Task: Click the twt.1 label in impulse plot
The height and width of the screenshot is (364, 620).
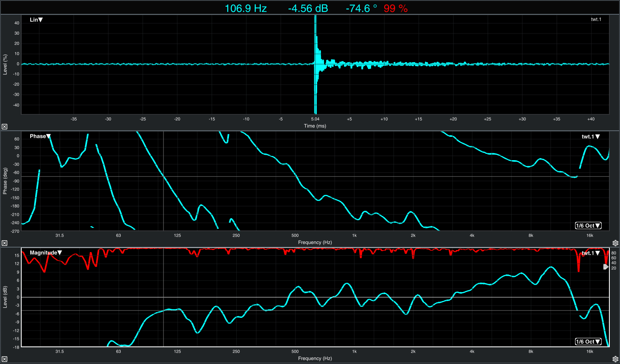Action: [596, 20]
